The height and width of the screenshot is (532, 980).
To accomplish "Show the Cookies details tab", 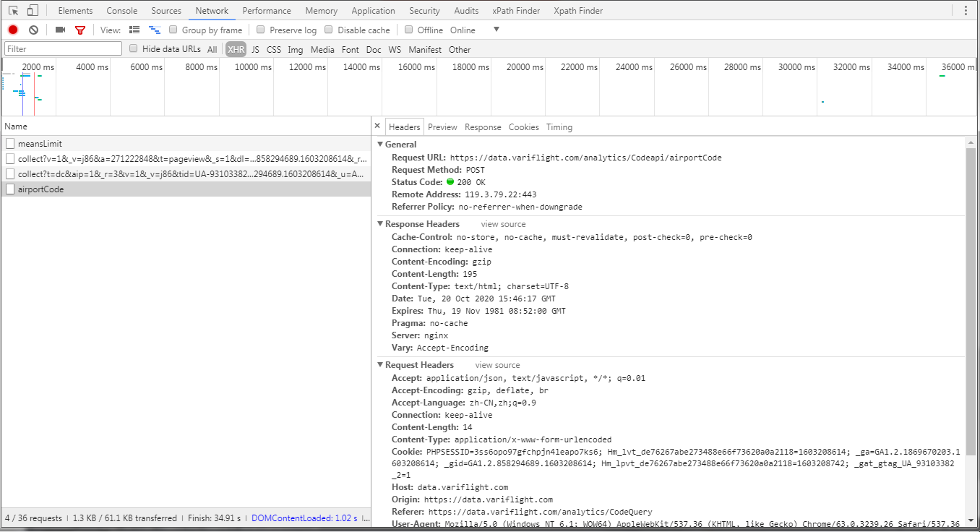I will coord(523,127).
